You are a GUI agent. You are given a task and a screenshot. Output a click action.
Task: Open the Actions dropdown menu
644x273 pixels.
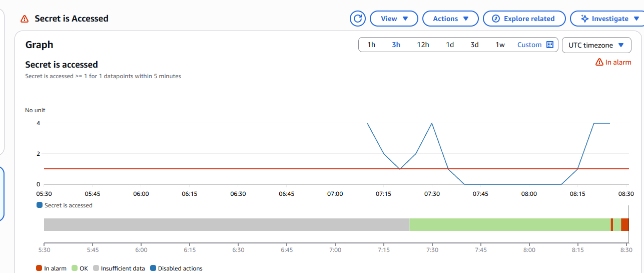click(451, 19)
